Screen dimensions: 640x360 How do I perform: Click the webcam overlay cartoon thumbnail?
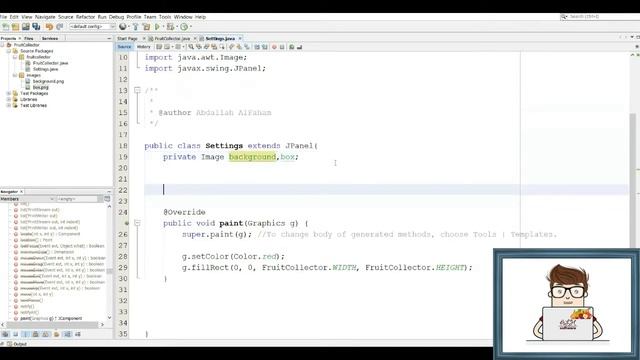pos(567,304)
